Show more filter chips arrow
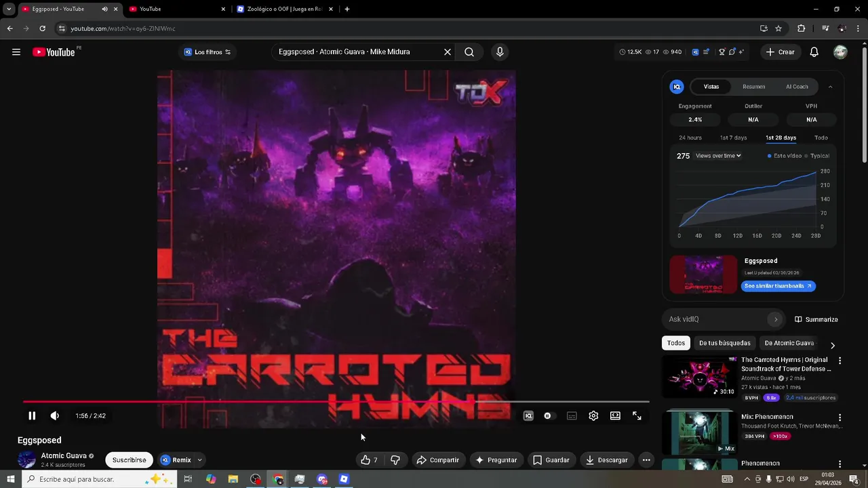 (832, 345)
